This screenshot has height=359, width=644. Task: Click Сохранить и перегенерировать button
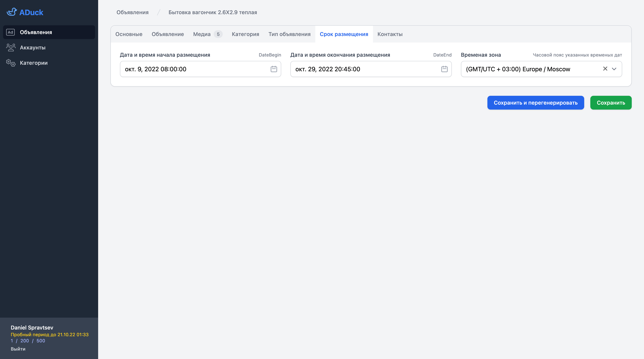point(536,103)
